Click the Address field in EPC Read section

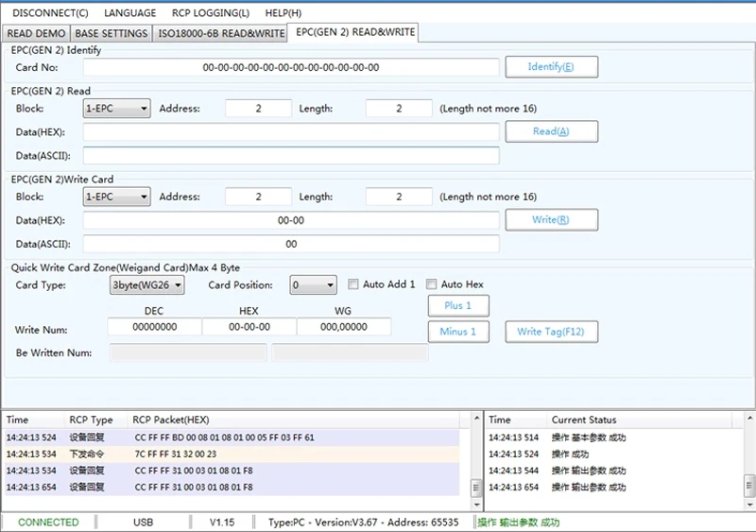(x=258, y=109)
